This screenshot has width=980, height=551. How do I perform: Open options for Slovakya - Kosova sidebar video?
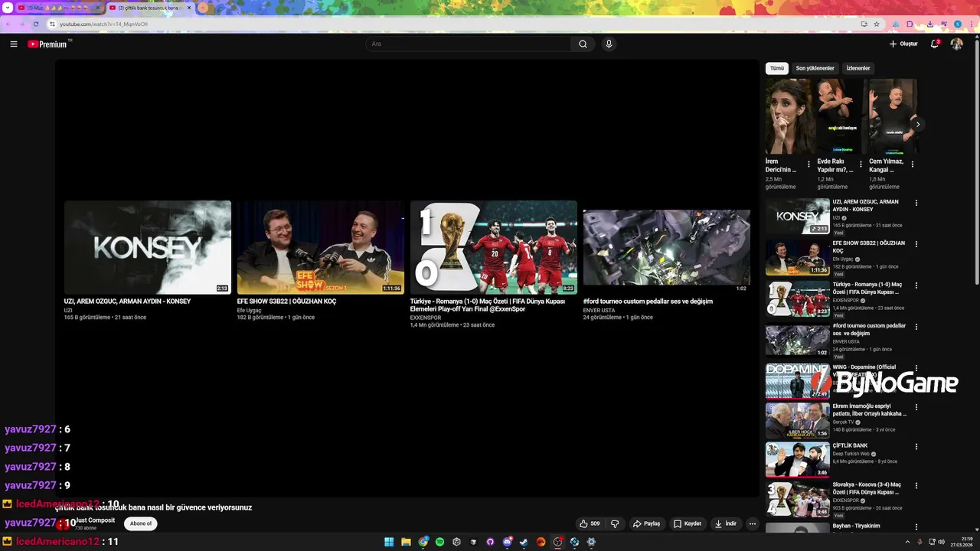tap(916, 486)
